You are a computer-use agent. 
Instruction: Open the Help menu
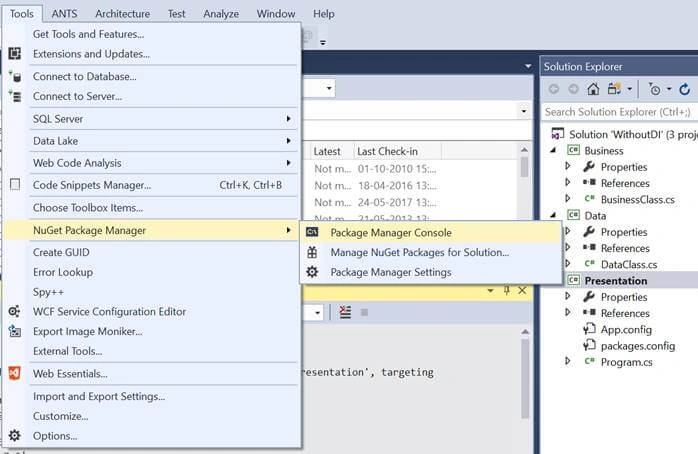coord(324,14)
